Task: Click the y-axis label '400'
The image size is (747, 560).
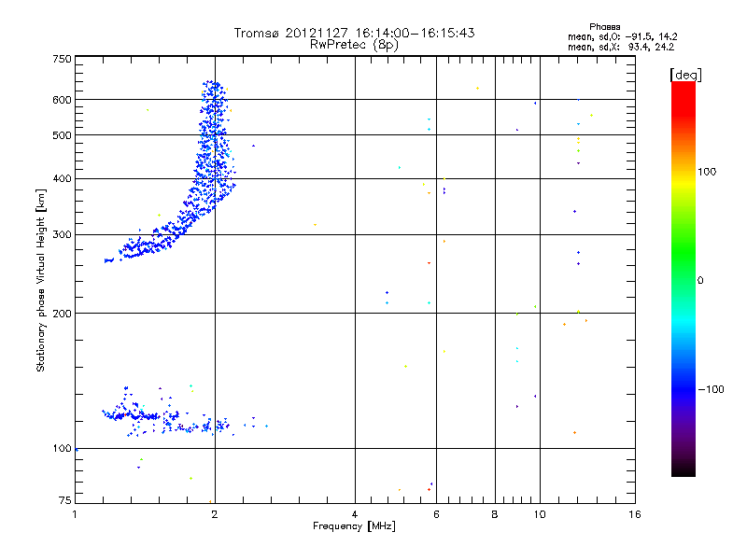Action: (62, 178)
